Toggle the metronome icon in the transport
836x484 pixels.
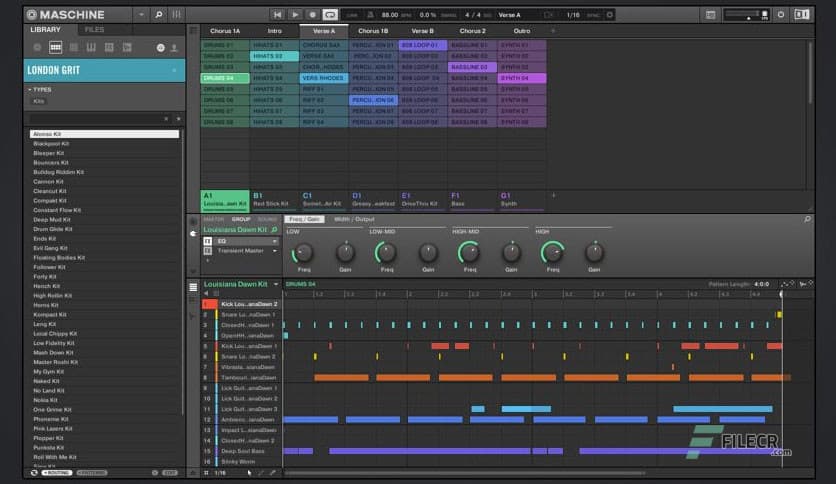point(371,14)
